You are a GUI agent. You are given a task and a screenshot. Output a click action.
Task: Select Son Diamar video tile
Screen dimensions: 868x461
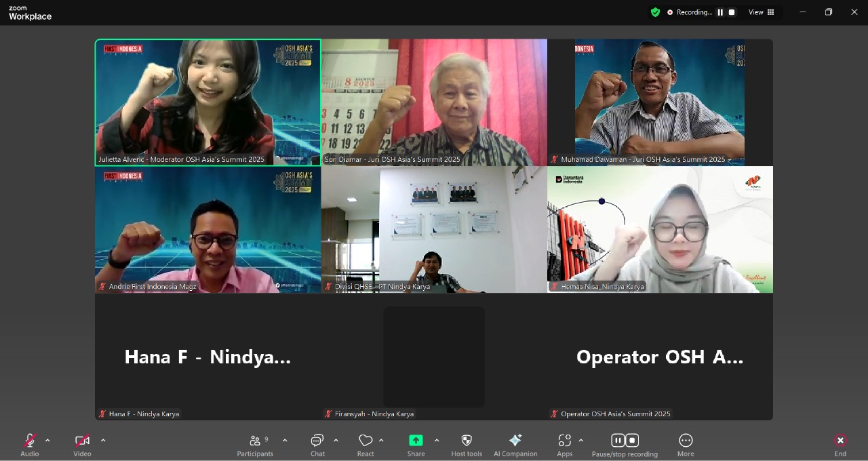pyautogui.click(x=434, y=102)
